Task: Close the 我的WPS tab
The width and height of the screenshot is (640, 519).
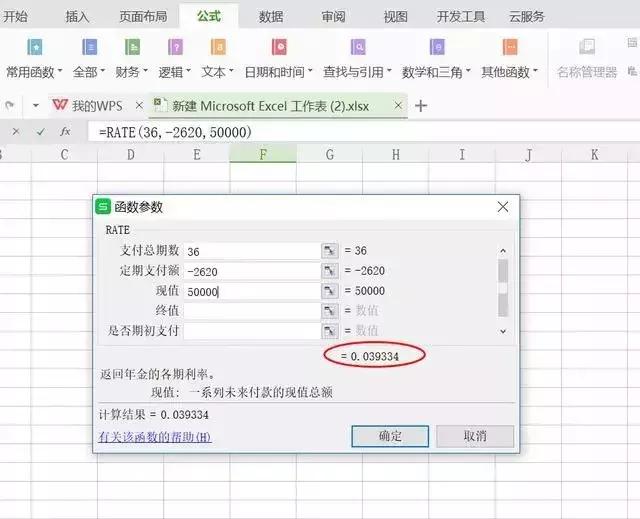Action: 139,106
